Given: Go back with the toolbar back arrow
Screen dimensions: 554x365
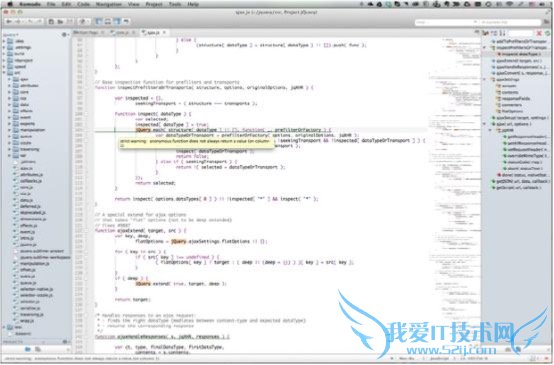Looking at the screenshot, I should [x=8, y=22].
